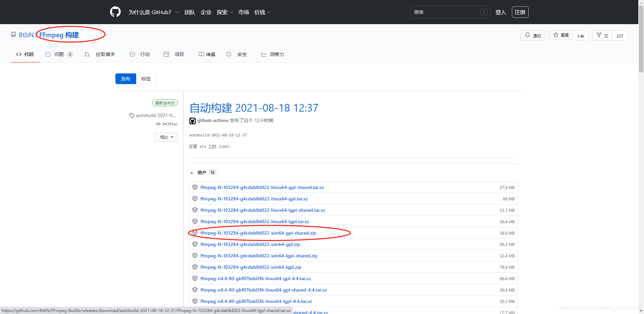Image resolution: width=644 pixels, height=314 pixels.
Task: Click package icon for N-103284 linux64-gpl.tar.xz
Action: click(195, 199)
